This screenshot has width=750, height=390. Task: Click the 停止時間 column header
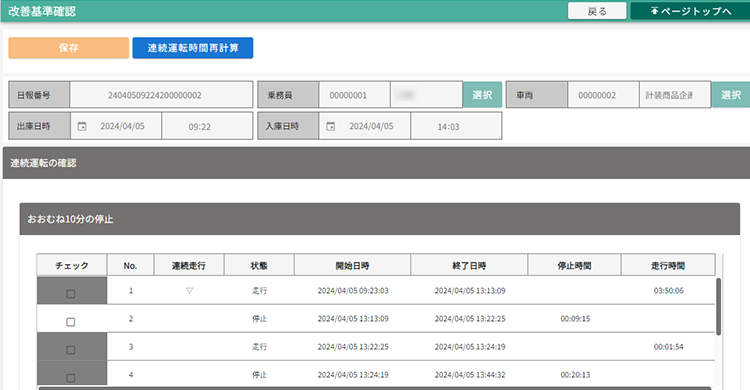click(574, 266)
